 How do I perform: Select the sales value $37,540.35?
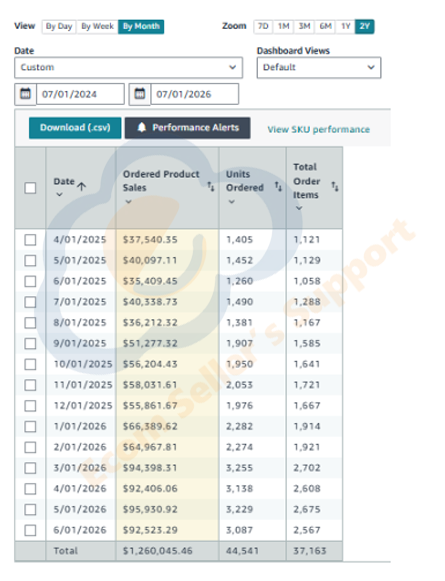click(150, 240)
